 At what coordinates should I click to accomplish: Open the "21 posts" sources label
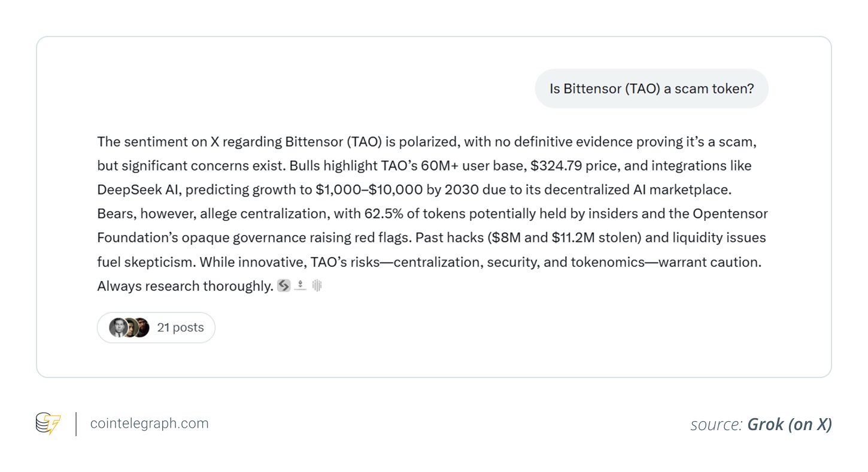click(180, 328)
